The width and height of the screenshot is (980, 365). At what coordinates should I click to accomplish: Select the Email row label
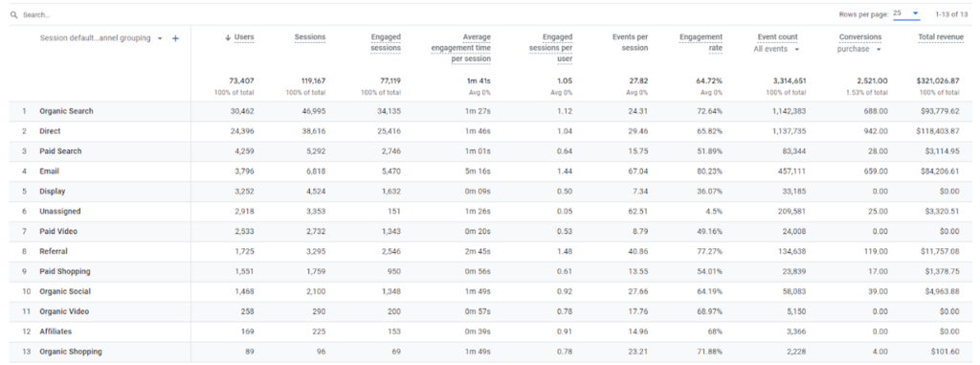(50, 171)
